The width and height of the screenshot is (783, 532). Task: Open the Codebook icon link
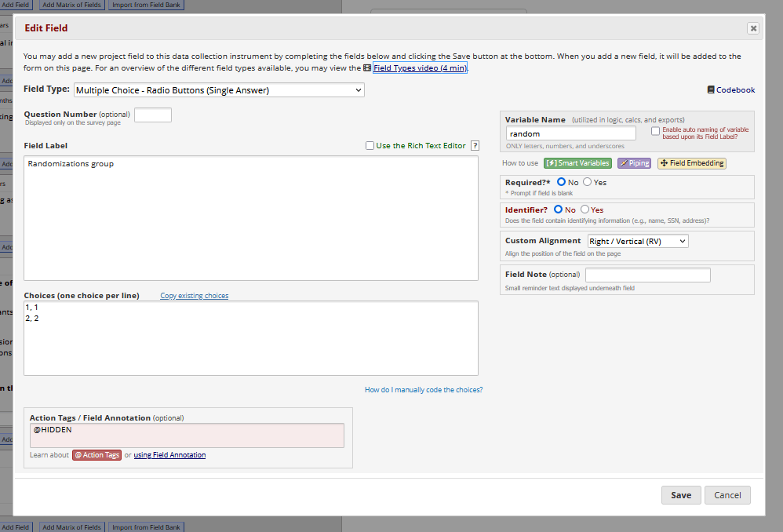pyautogui.click(x=730, y=90)
